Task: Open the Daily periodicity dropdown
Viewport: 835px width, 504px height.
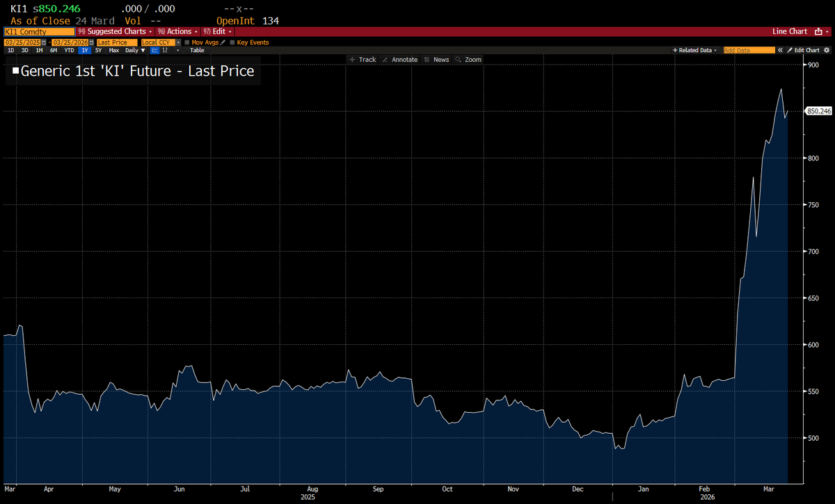Action: coord(135,50)
